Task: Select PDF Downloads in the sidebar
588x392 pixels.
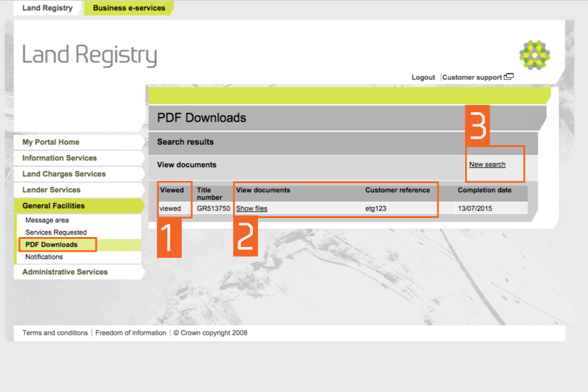Action: click(x=51, y=244)
